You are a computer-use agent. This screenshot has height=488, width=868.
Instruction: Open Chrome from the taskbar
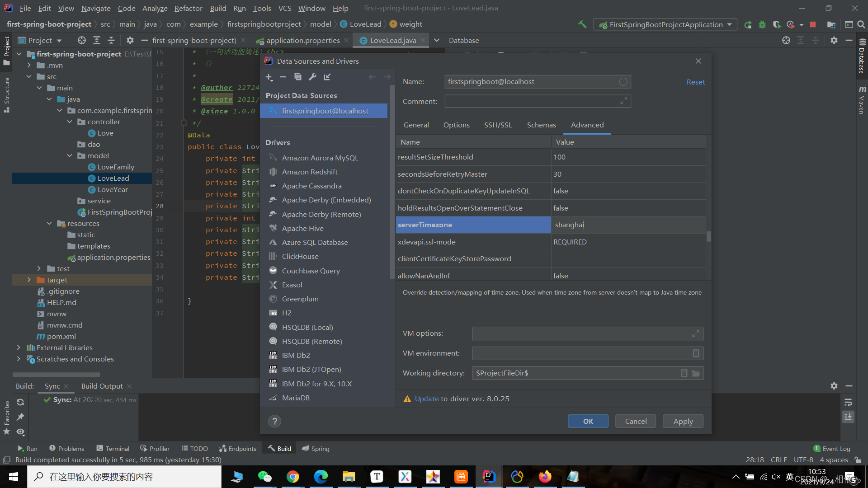292,477
